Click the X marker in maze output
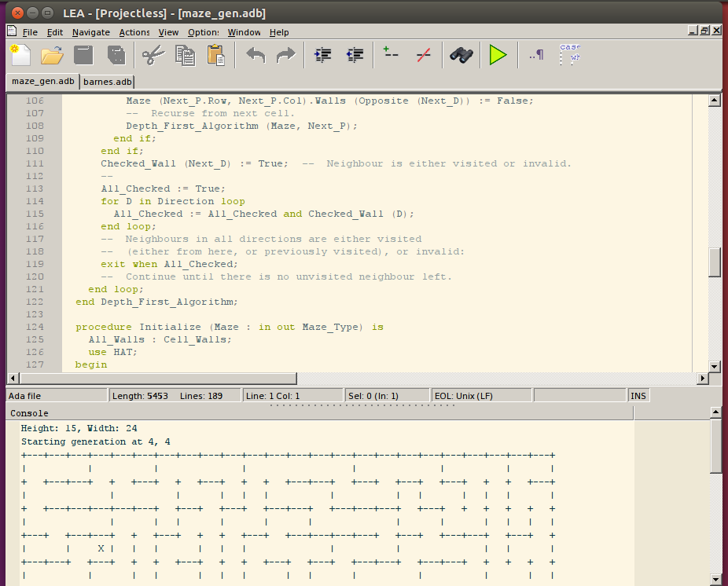728x586 pixels. [101, 548]
